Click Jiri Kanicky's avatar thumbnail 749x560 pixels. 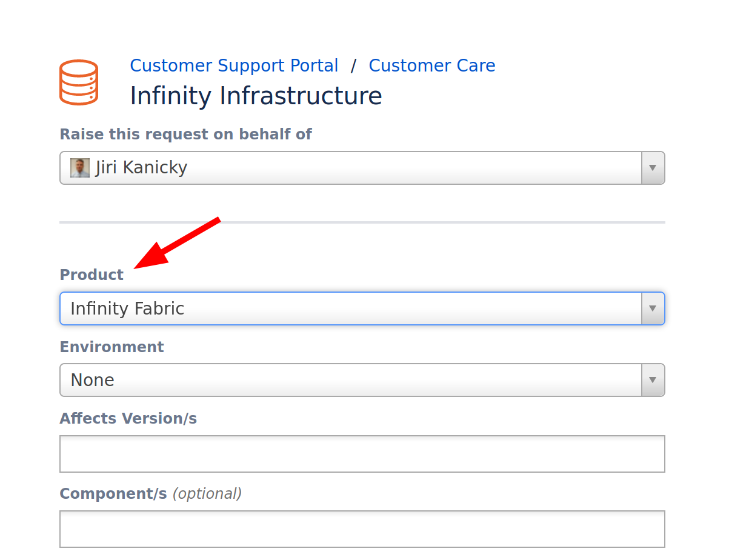click(x=80, y=168)
